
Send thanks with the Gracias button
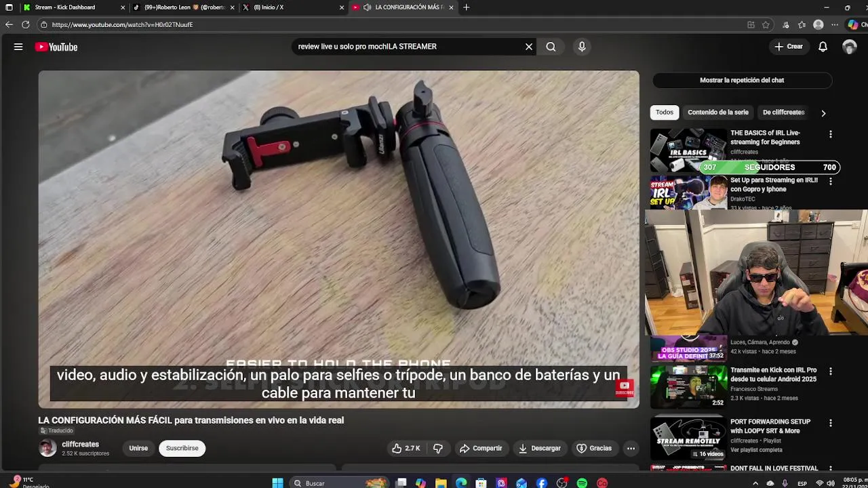[594, 448]
